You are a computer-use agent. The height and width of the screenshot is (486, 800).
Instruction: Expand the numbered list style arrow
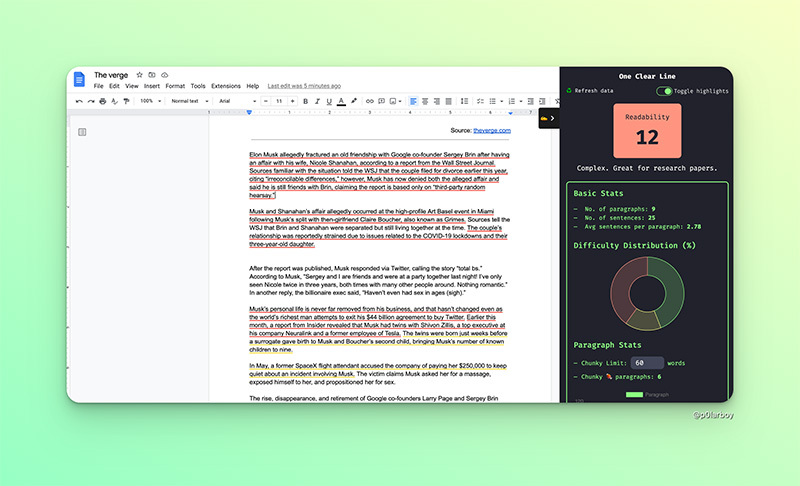(521, 101)
